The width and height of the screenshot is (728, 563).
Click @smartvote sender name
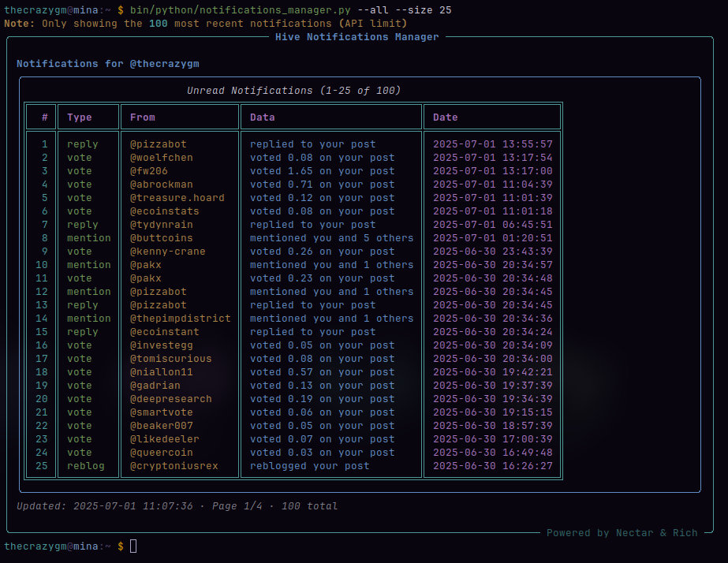[162, 412]
